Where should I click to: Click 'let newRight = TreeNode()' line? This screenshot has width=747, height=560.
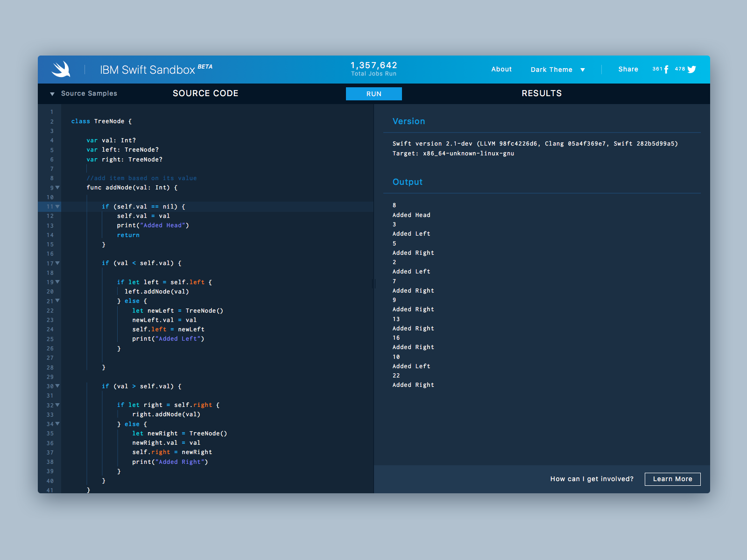click(x=179, y=434)
